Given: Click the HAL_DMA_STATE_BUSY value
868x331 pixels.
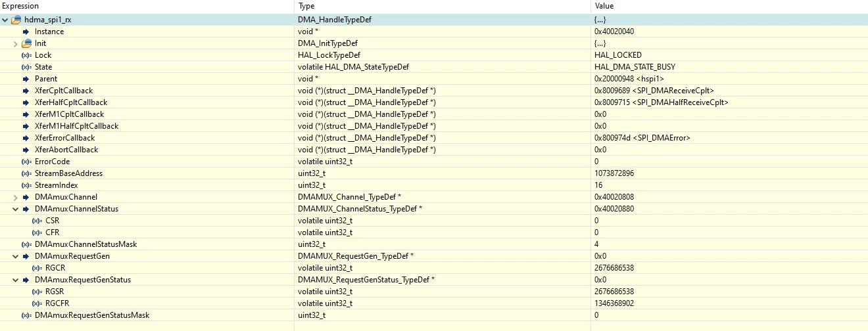Looking at the screenshot, I should (x=635, y=67).
